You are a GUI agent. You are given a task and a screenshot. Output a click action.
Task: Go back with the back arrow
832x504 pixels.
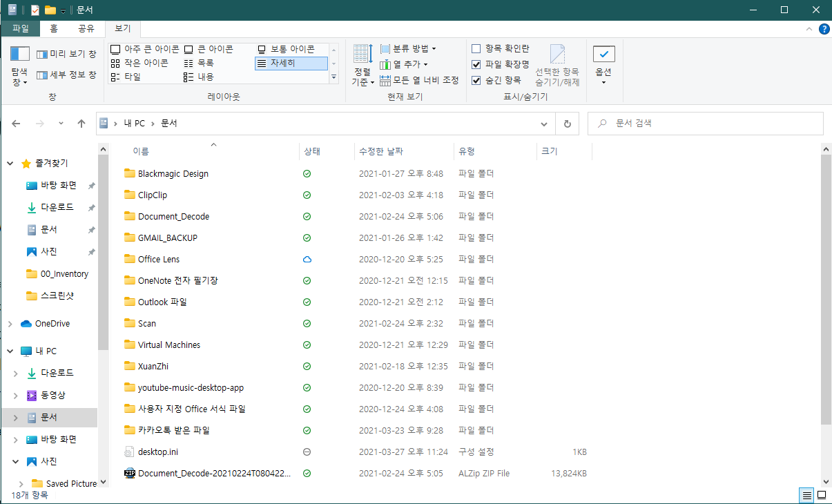(x=17, y=124)
